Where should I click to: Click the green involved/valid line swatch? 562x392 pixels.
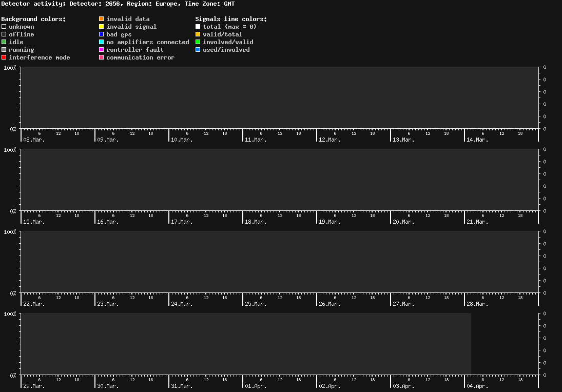198,42
